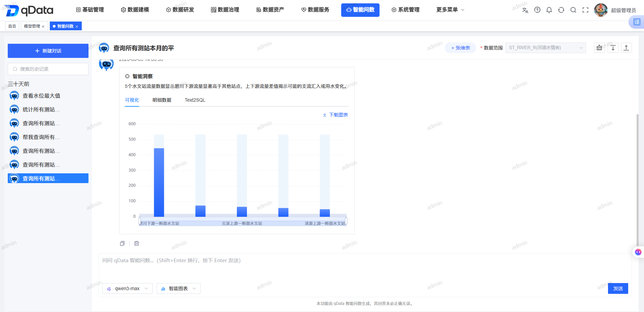Click the scroll-to-bottom arrow icon
Screen dimensions: 644x312
(613, 48)
